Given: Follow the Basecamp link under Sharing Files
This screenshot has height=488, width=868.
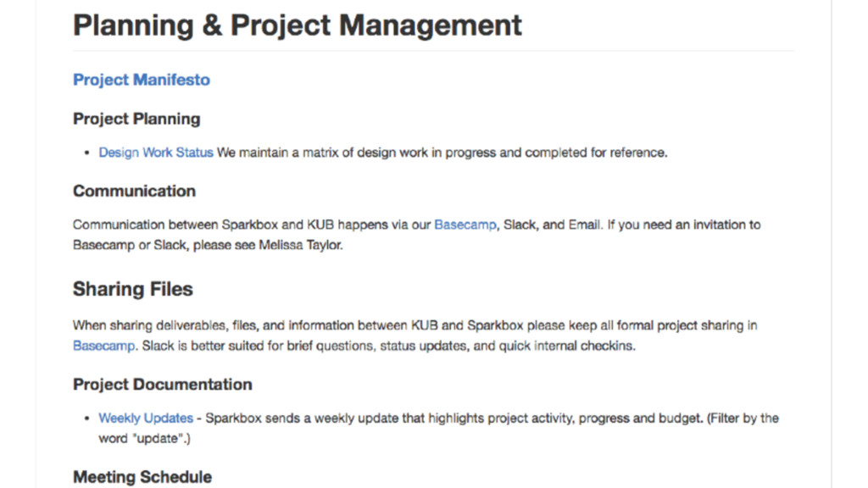Looking at the screenshot, I should (103, 346).
